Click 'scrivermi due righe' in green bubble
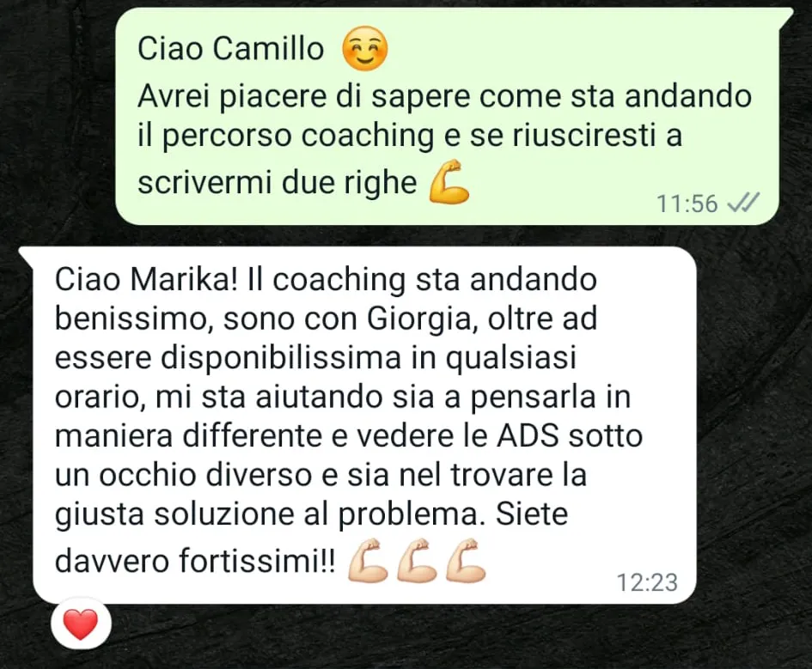 (x=277, y=183)
